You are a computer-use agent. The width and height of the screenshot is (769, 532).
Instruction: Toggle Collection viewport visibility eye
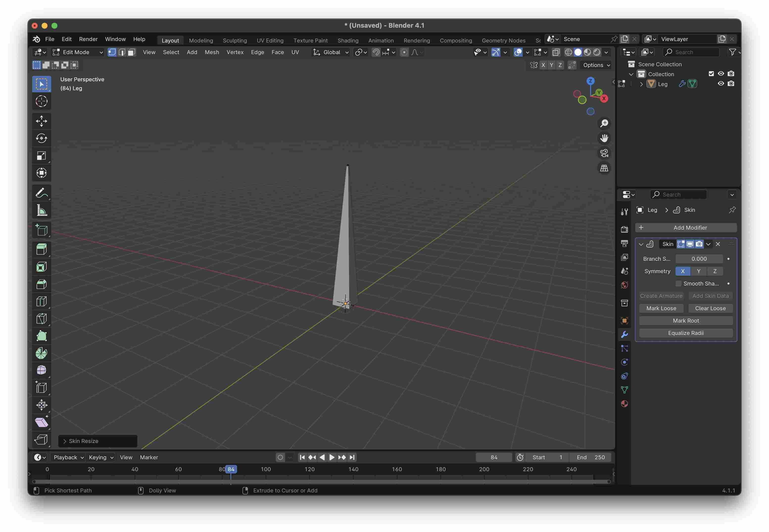(721, 74)
